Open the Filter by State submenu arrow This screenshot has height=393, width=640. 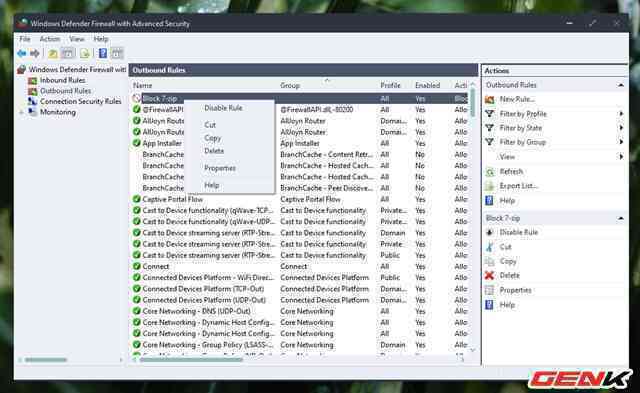621,128
